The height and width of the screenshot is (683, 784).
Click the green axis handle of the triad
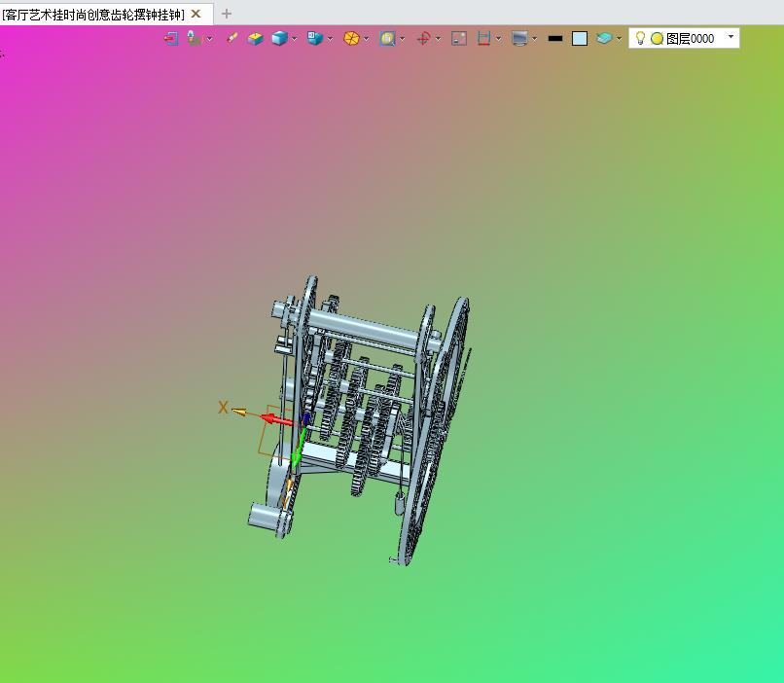click(299, 448)
